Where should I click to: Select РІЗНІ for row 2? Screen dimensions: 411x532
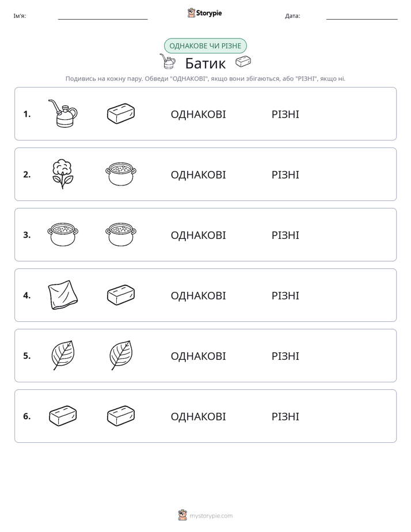click(x=285, y=174)
